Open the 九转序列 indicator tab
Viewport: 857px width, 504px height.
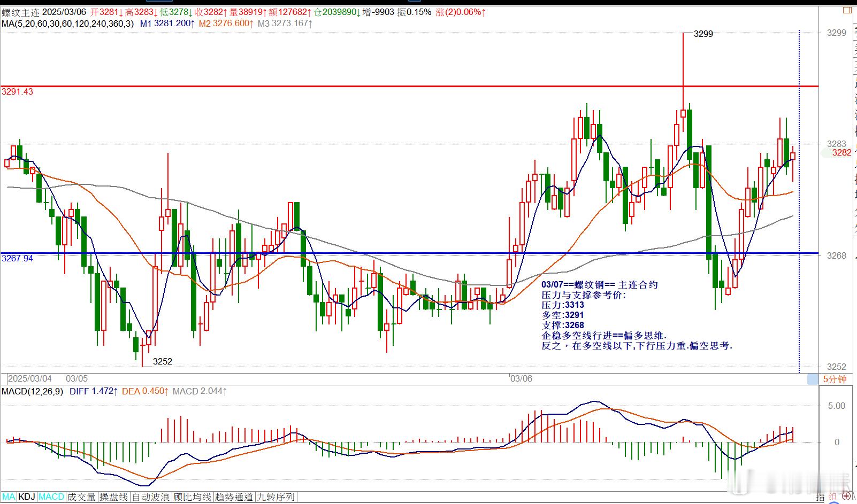click(x=276, y=497)
